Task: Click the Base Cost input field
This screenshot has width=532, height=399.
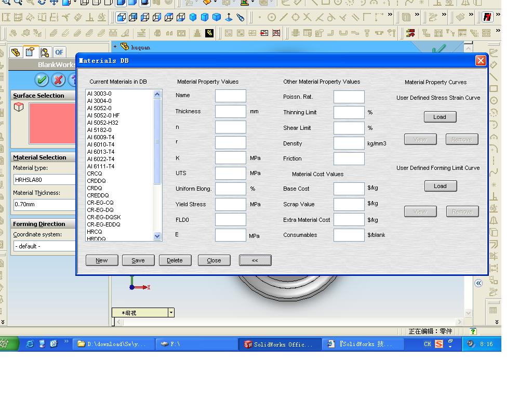Action: coord(349,189)
